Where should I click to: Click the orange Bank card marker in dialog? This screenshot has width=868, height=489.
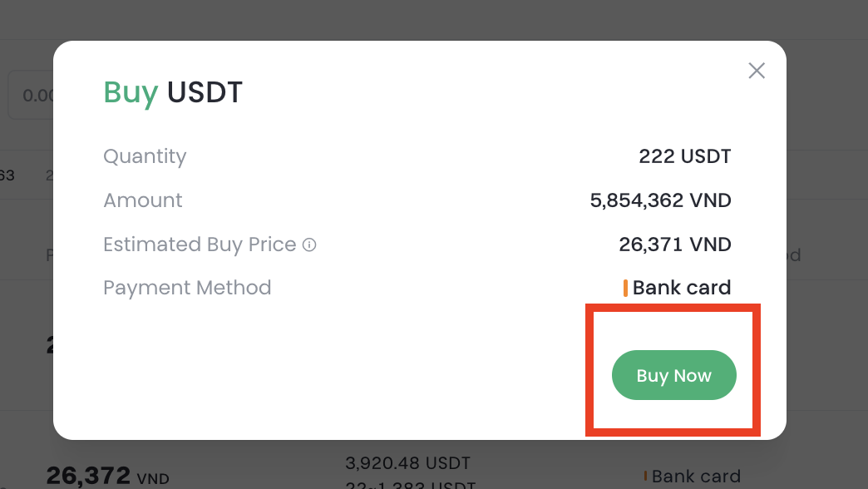point(625,289)
